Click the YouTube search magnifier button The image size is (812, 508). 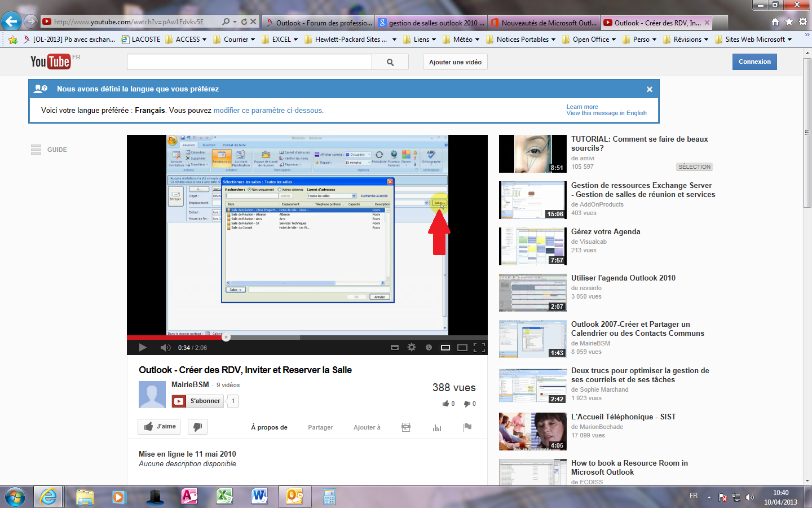(390, 62)
